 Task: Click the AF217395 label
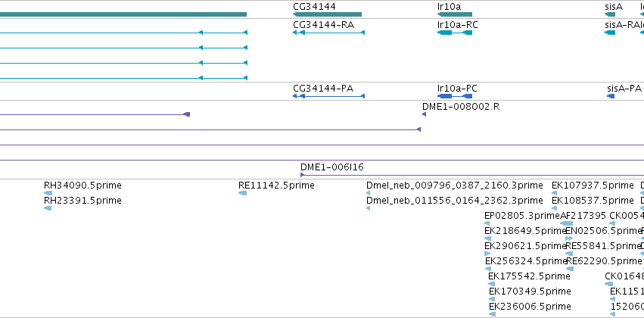point(583,216)
